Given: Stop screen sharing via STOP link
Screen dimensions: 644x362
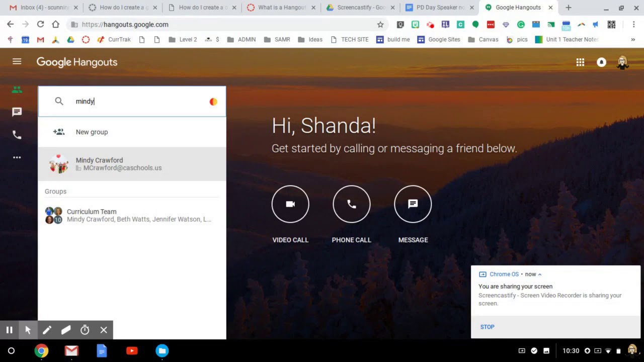Looking at the screenshot, I should (487, 327).
